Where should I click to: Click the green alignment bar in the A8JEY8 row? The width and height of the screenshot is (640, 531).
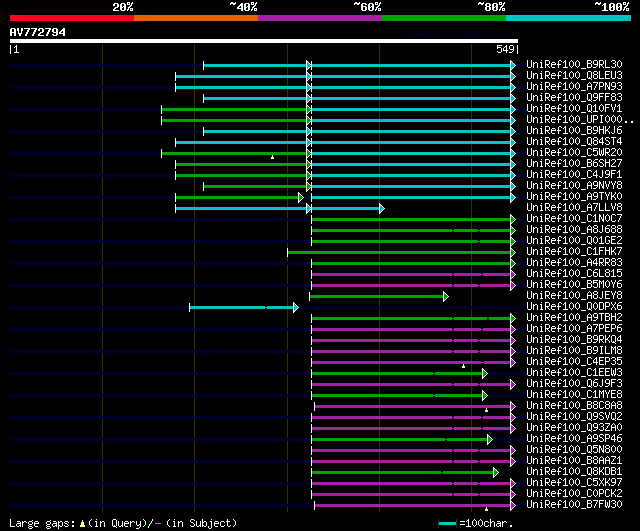pos(379,296)
